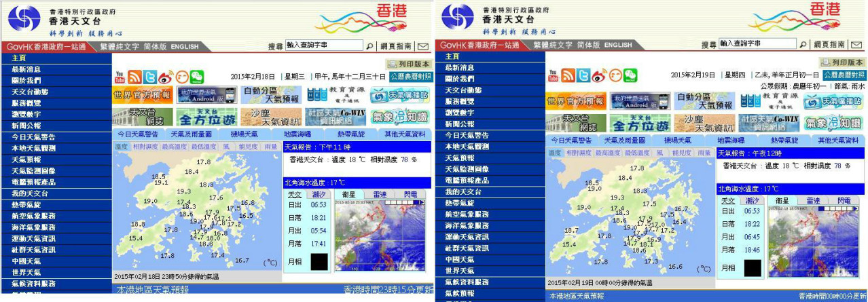Open the RSS feed icon on the 2月18日 page
Screen dimensions: 868x302
pyautogui.click(x=134, y=77)
